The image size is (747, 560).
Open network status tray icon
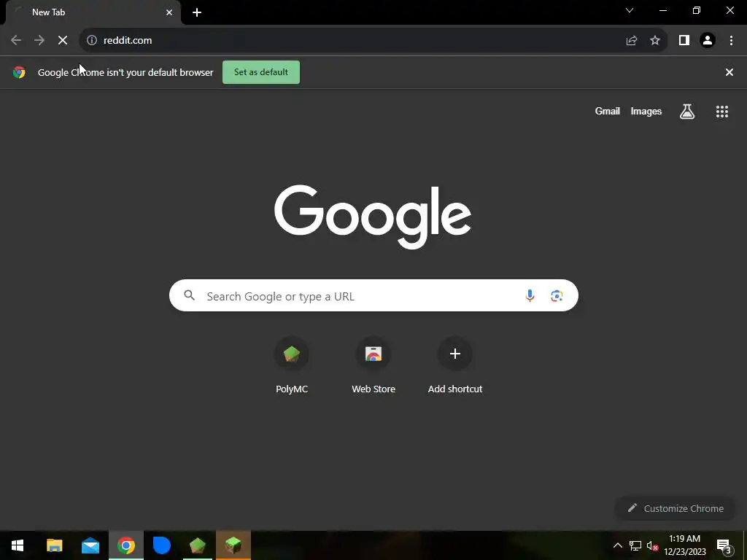pos(635,545)
